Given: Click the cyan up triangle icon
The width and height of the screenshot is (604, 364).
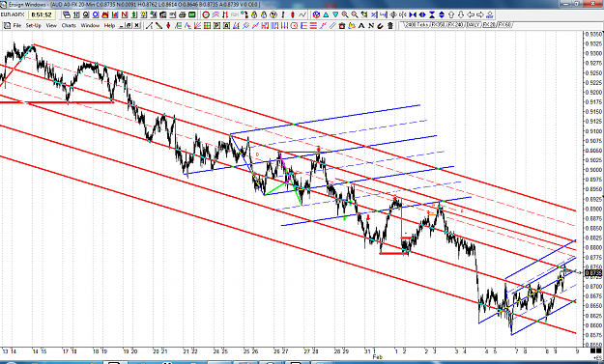Looking at the screenshot, I should (x=326, y=15).
